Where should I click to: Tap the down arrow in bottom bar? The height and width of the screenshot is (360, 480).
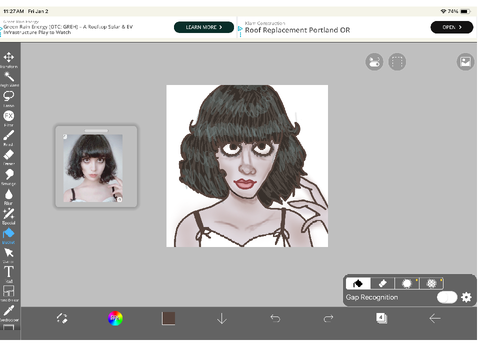[222, 319]
